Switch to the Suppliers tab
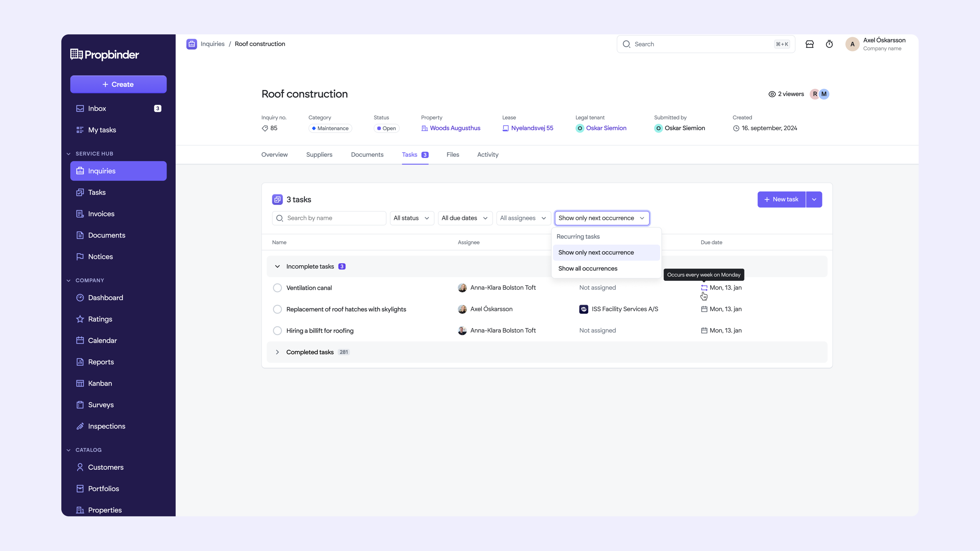This screenshot has height=551, width=980. click(319, 155)
